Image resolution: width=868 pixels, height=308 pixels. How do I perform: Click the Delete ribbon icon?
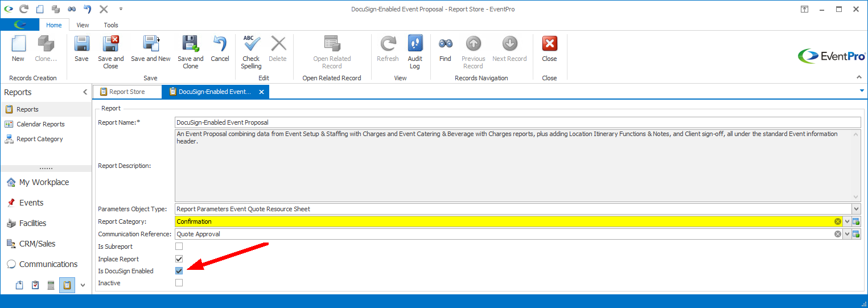278,49
